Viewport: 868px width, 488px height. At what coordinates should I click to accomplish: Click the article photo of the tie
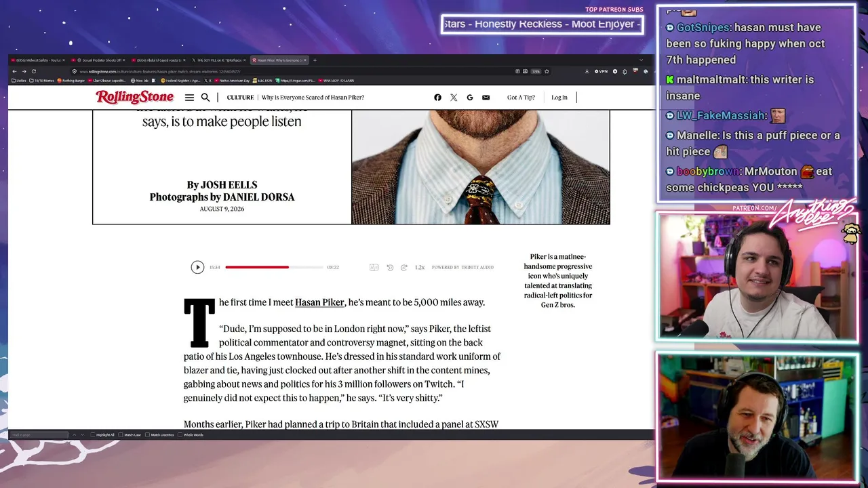[x=481, y=167]
